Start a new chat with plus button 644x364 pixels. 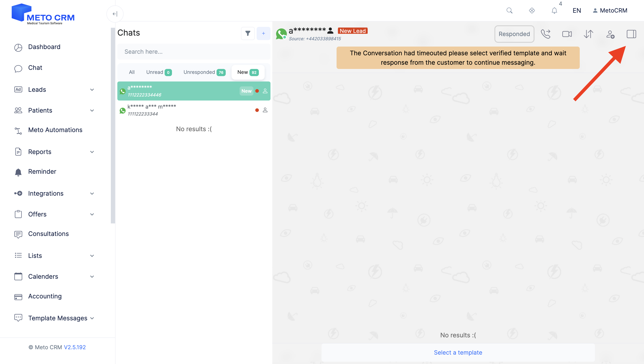(x=264, y=33)
